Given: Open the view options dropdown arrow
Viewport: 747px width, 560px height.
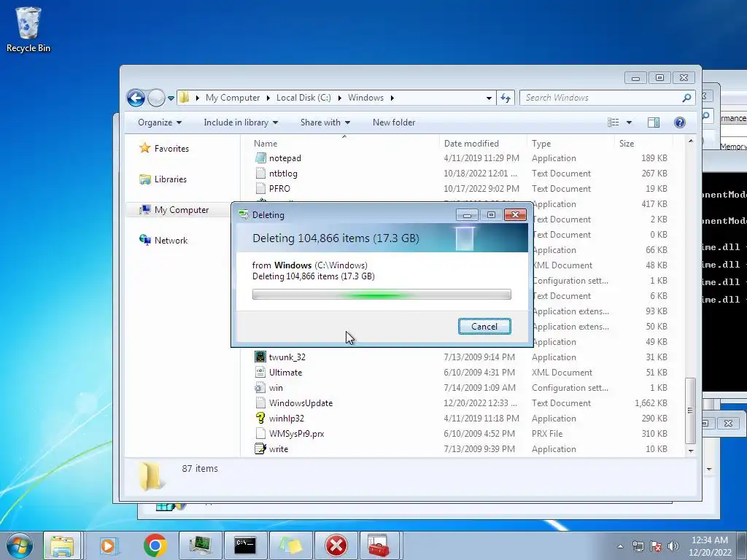Looking at the screenshot, I should click(629, 122).
